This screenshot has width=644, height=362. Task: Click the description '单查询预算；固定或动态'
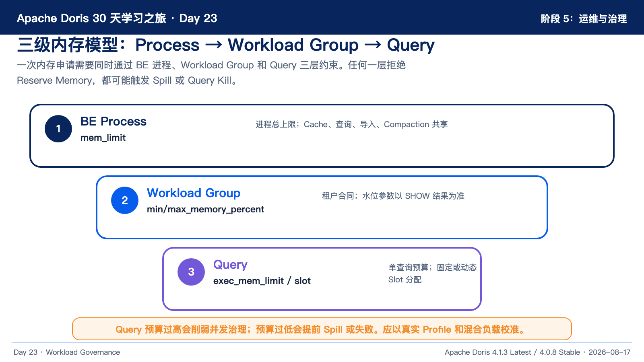433,267
